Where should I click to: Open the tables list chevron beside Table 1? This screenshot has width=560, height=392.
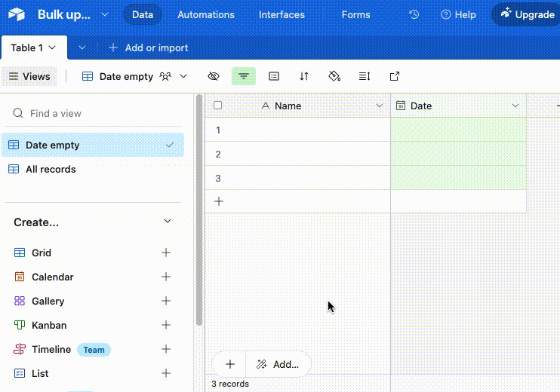[82, 47]
